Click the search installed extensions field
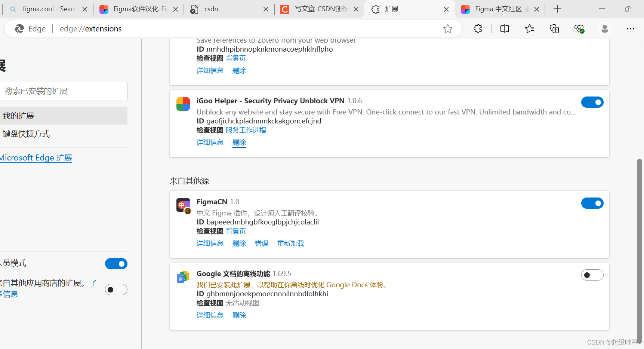Screen dimensions: 644x349 pos(64,91)
